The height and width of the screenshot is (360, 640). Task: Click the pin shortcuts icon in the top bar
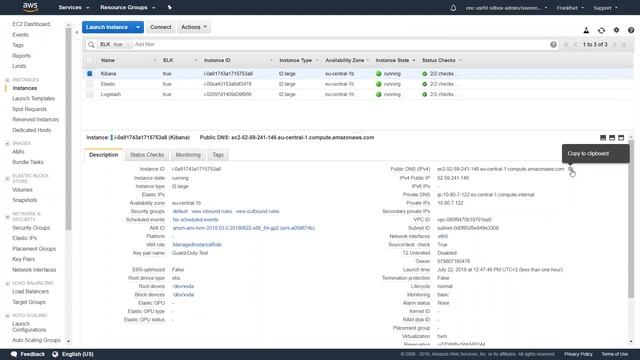[x=170, y=7]
